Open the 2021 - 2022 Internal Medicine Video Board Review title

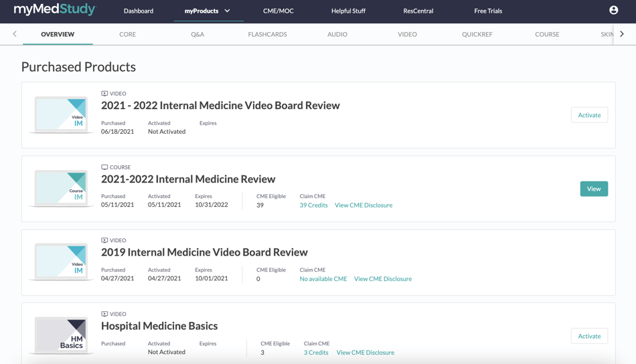220,106
